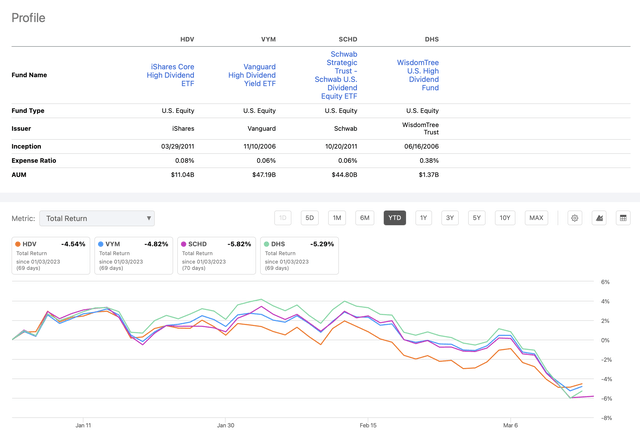Click the HDV column header

tap(187, 39)
